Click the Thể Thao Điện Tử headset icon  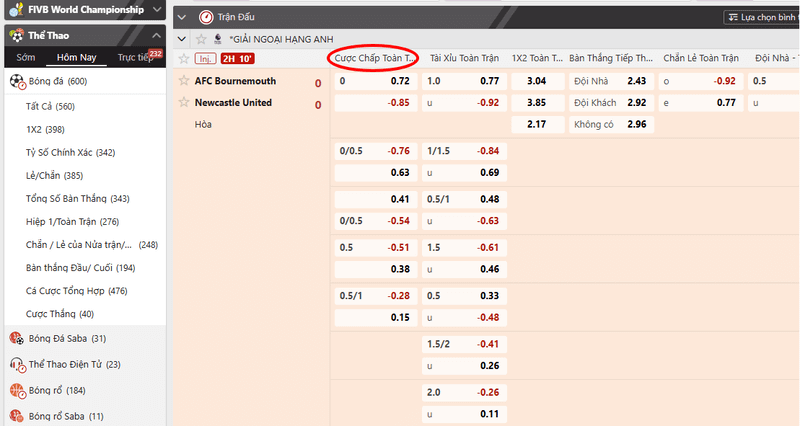17,364
